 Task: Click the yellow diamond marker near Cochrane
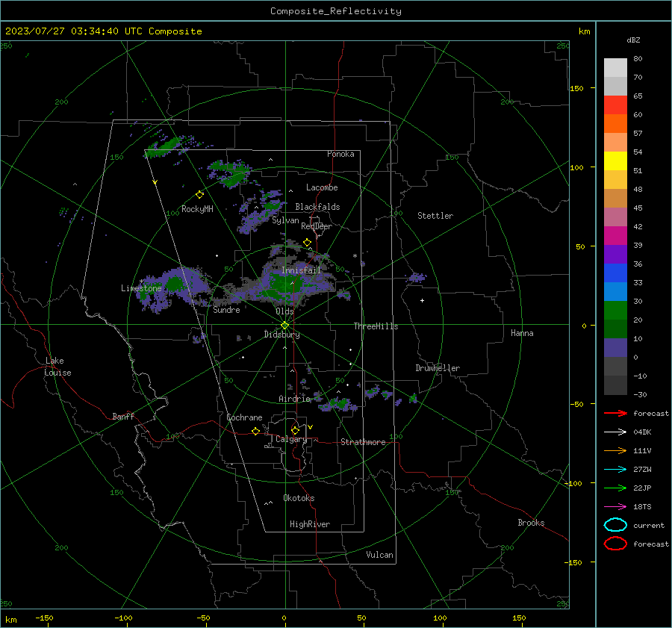point(255,431)
